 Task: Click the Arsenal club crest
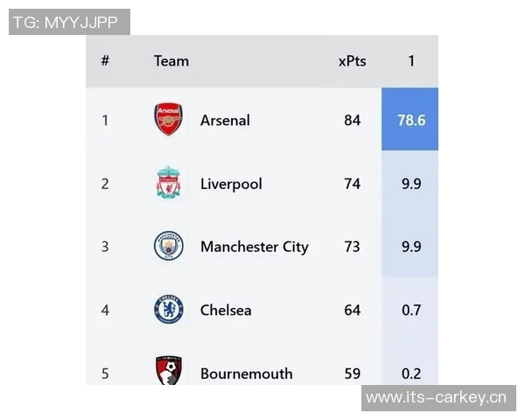coord(169,120)
